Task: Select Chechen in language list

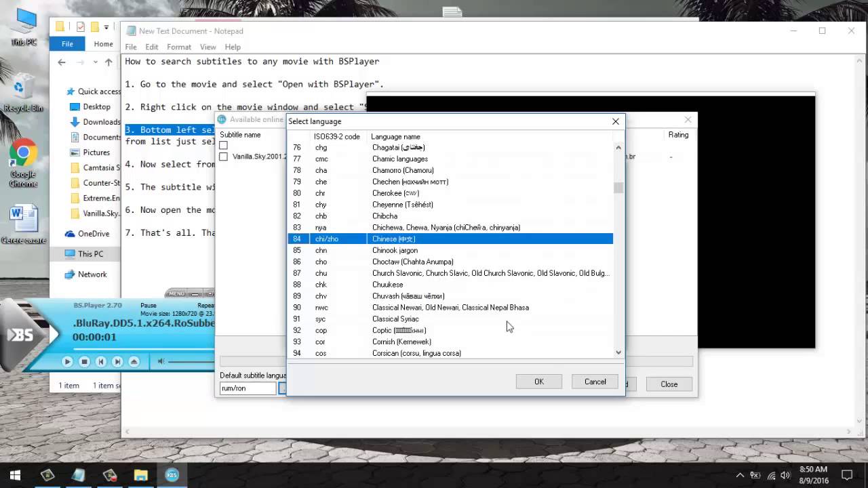Action: 450,182
